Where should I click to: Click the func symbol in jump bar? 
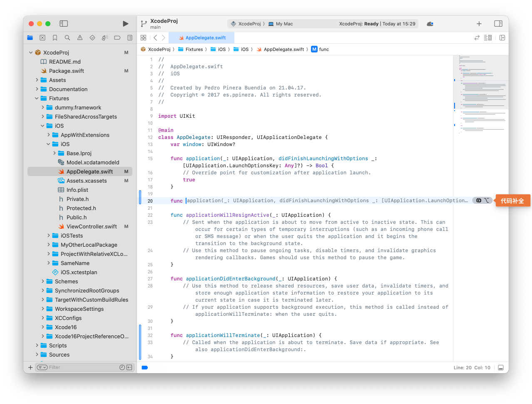tap(320, 49)
